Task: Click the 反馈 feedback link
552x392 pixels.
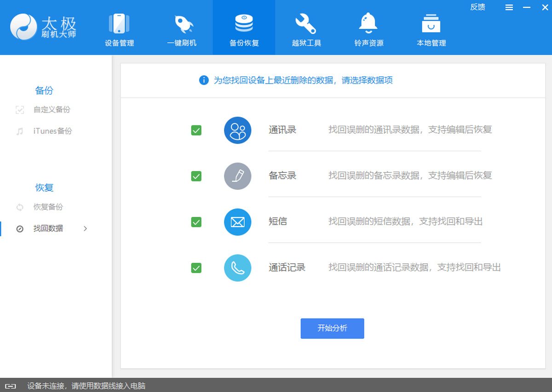Action: tap(477, 7)
